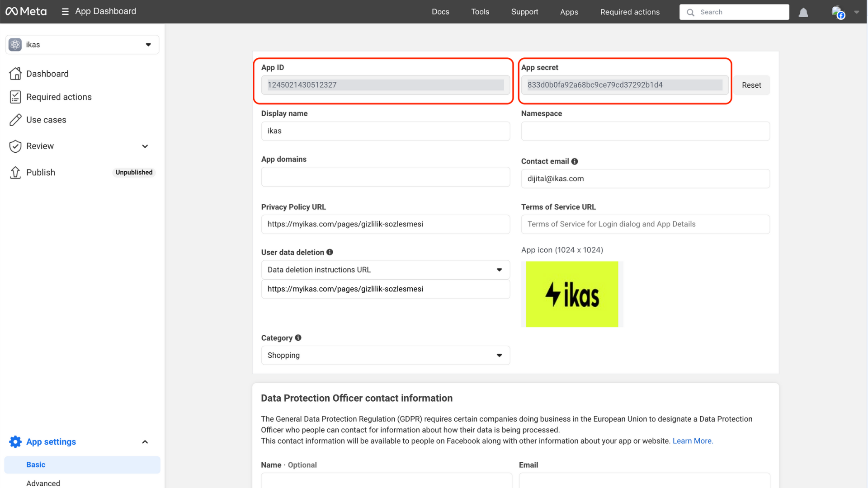Click the Use cases pencil icon
868x488 pixels.
(x=15, y=120)
